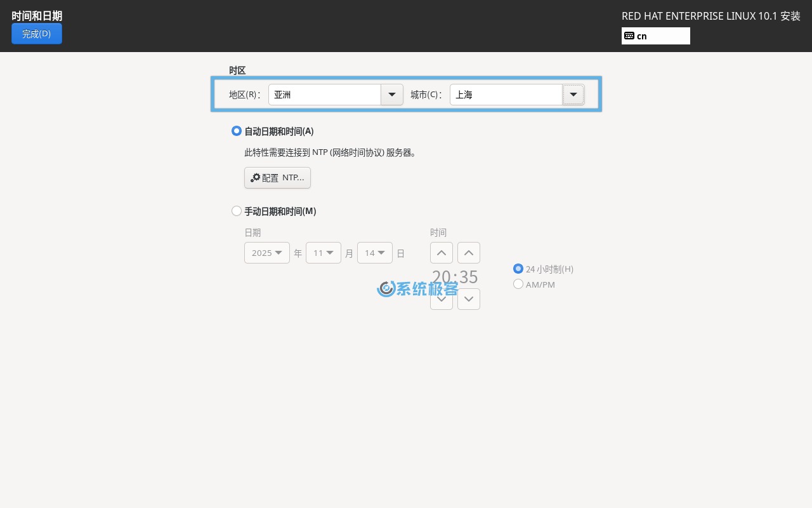Click the gear icon on the NTP configure button
Screen dimensions: 812x508
(x=256, y=178)
